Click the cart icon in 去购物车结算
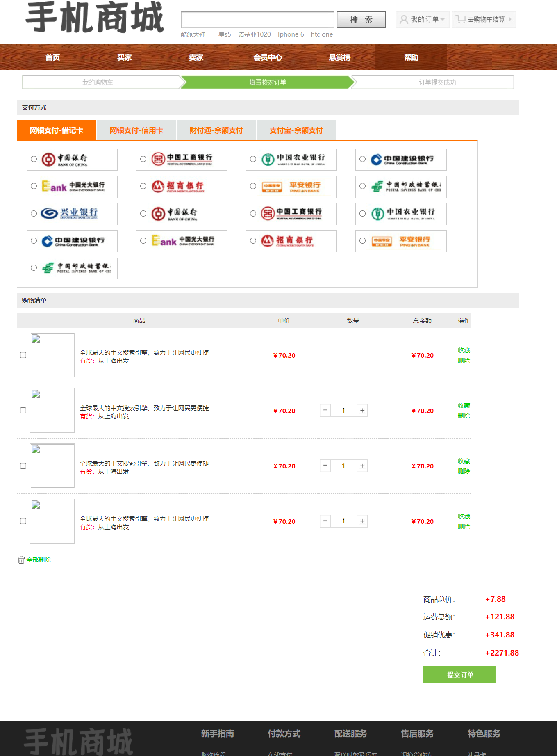 coord(461,19)
